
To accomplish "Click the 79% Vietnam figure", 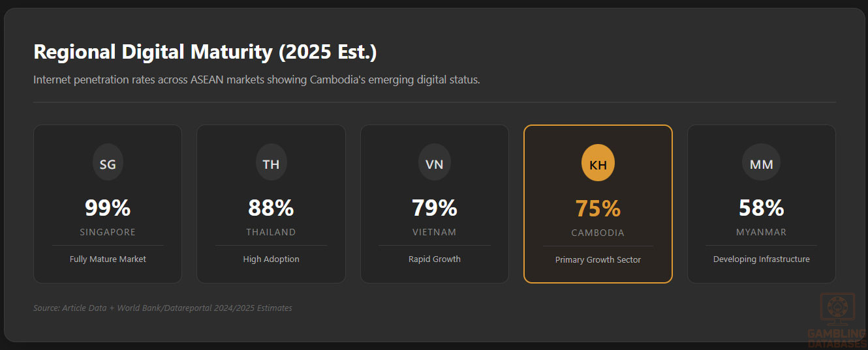I will point(434,208).
